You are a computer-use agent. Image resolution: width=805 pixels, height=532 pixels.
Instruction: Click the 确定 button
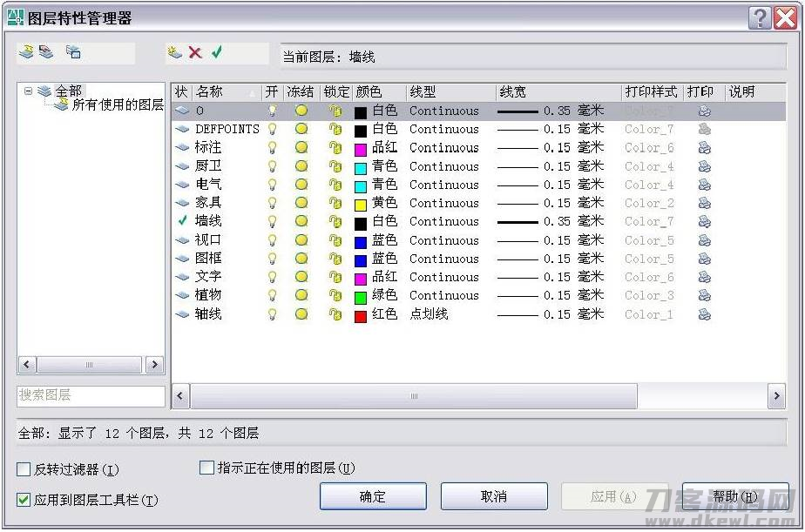[x=373, y=496]
